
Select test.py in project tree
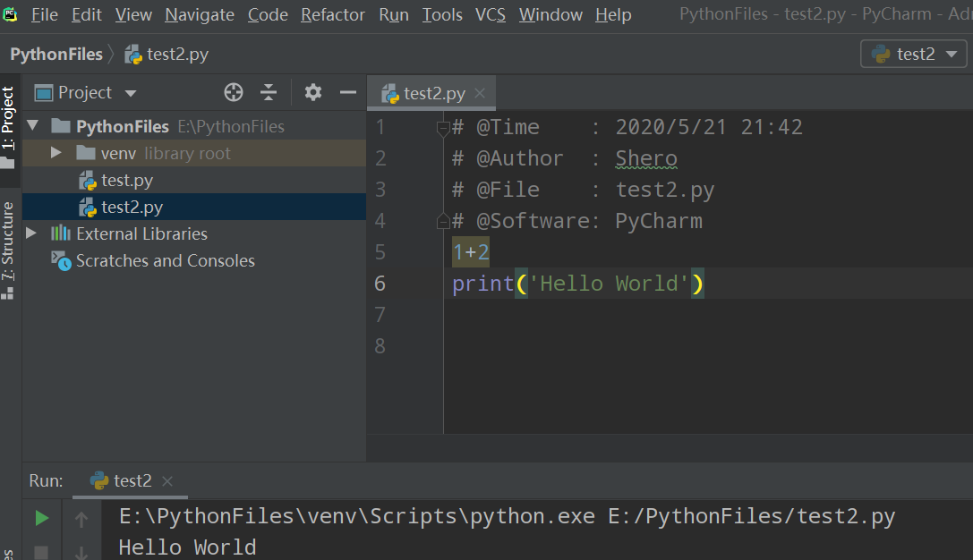click(x=194, y=180)
